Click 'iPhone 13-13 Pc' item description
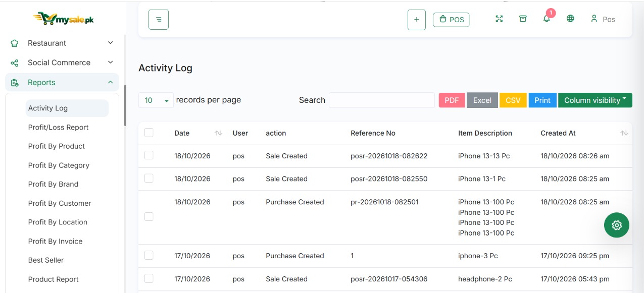The image size is (644, 293). (484, 156)
